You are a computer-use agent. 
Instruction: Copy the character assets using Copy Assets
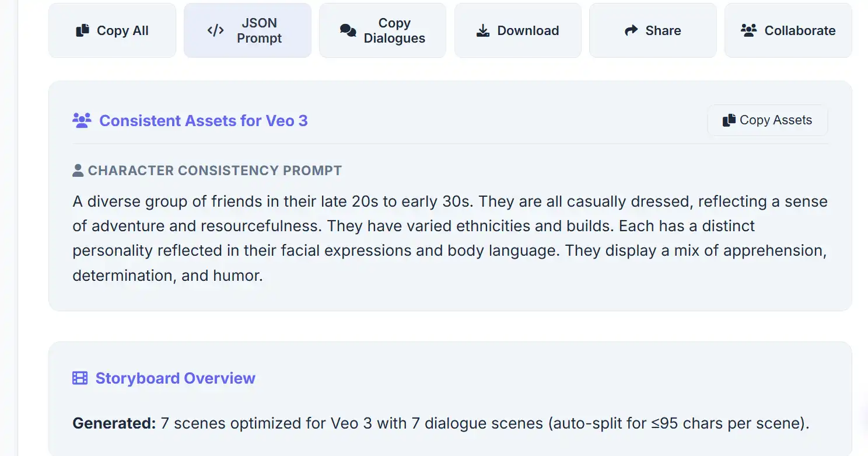tap(767, 120)
